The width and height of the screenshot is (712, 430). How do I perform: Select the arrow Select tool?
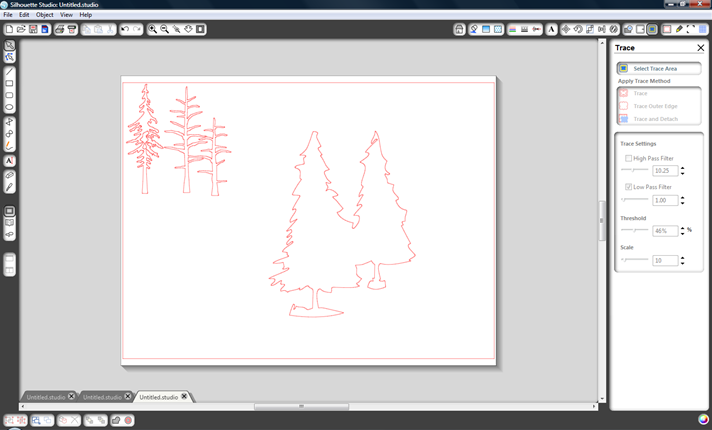[x=9, y=45]
